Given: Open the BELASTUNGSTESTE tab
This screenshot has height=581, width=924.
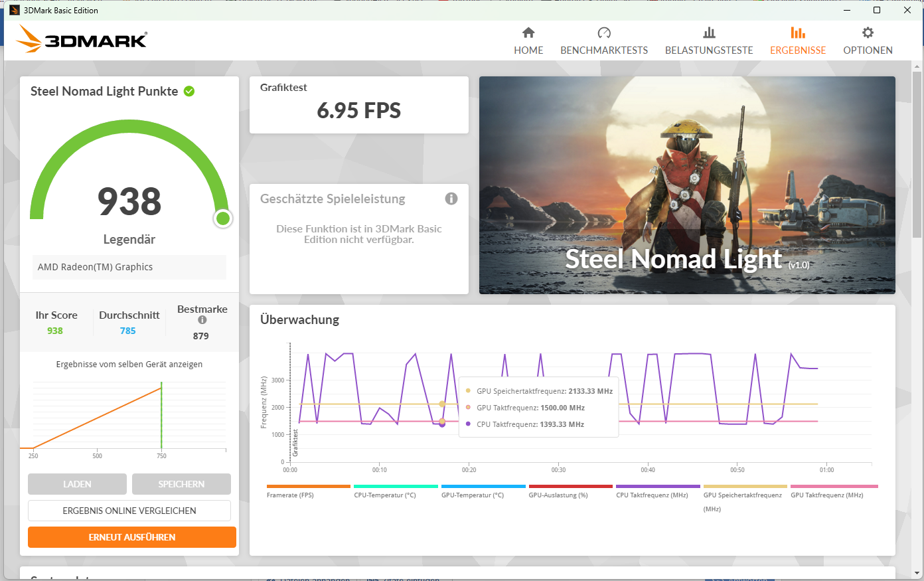Looking at the screenshot, I should pos(709,41).
